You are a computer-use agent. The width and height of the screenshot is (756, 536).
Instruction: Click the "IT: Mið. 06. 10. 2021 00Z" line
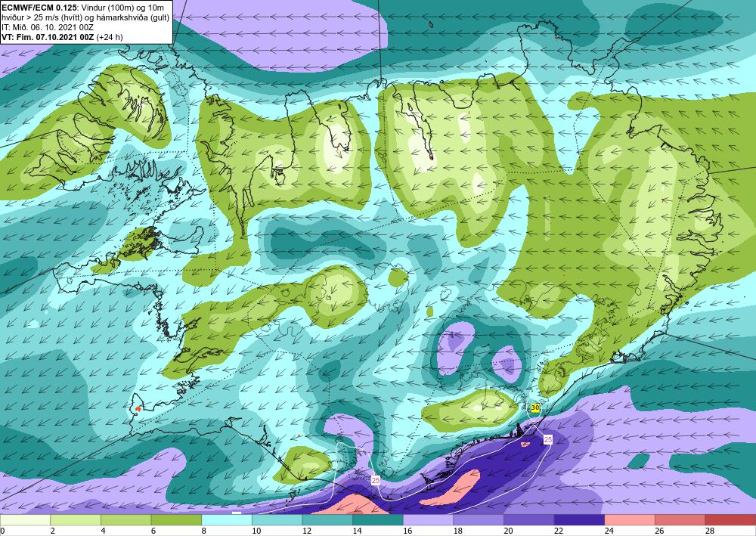tap(47, 27)
